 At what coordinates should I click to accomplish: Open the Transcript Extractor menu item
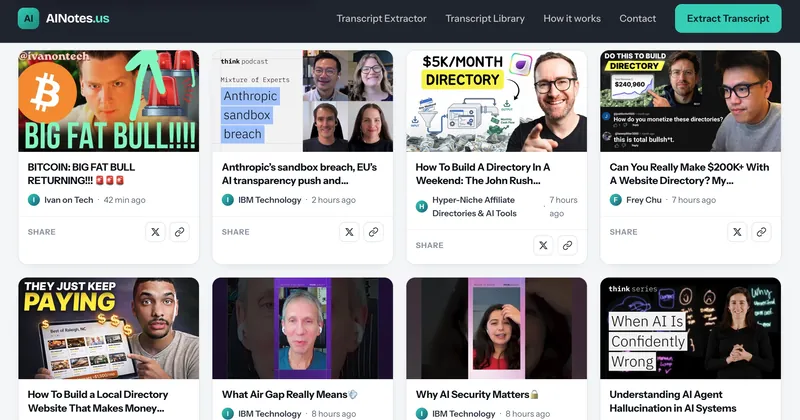381,18
